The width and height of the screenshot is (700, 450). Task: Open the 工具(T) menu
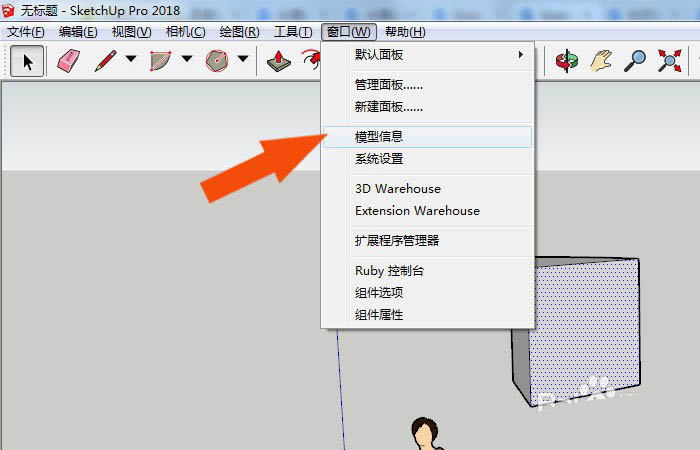[x=293, y=32]
